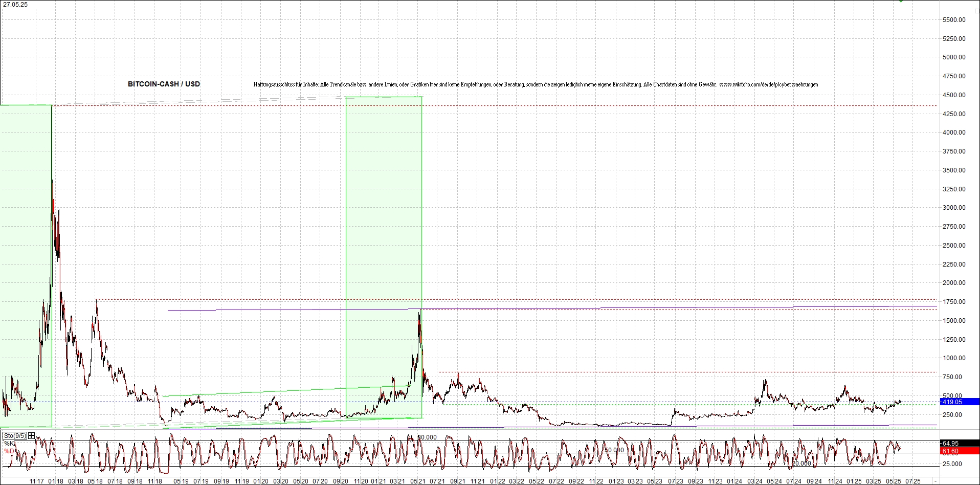The height and width of the screenshot is (485, 980).
Task: Click the 2750.00 price axis label
Action: click(x=954, y=226)
